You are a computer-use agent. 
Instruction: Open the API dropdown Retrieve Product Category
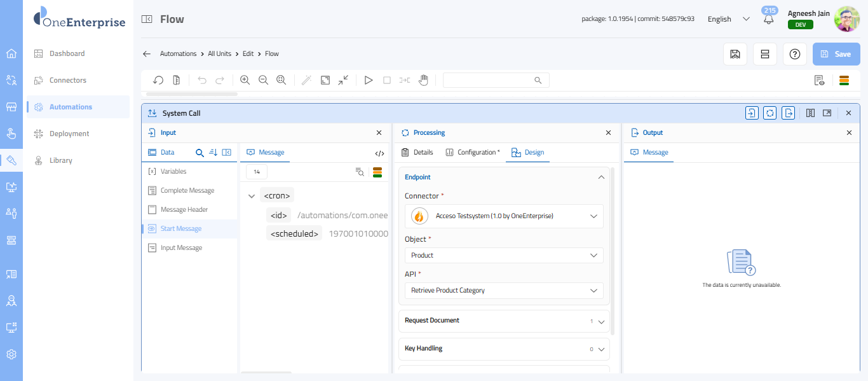[x=504, y=291]
